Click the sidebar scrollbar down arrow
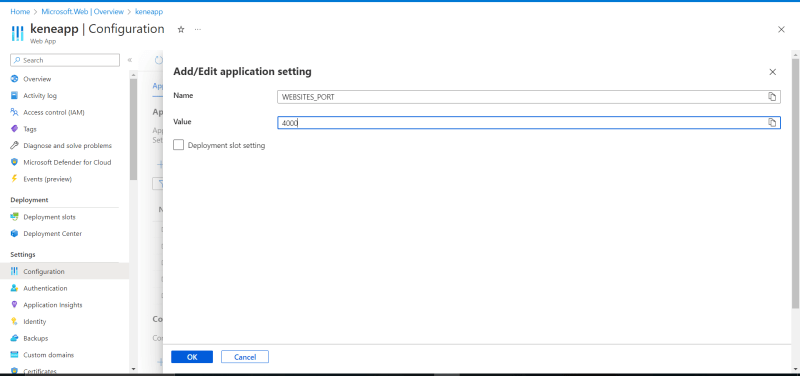The width and height of the screenshot is (800, 376). (x=133, y=369)
